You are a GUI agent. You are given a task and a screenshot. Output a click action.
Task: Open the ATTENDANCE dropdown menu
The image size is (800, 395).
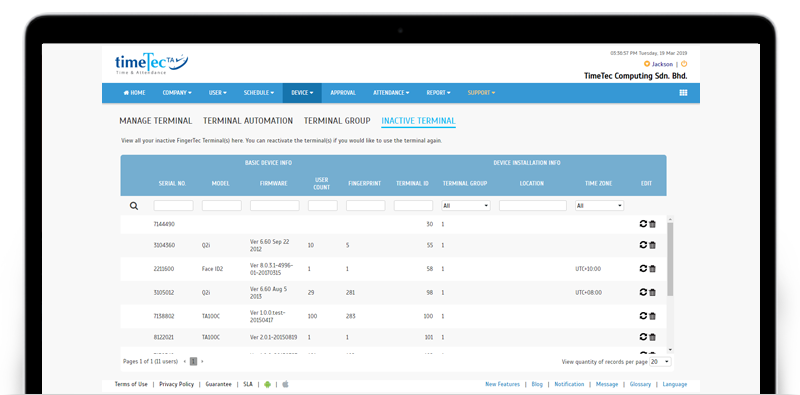pos(391,93)
